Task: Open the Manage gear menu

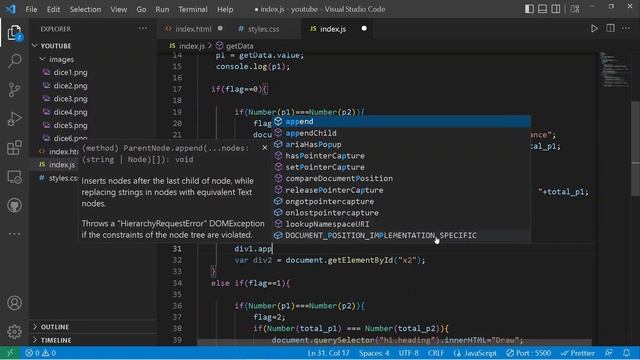Action: point(14,331)
